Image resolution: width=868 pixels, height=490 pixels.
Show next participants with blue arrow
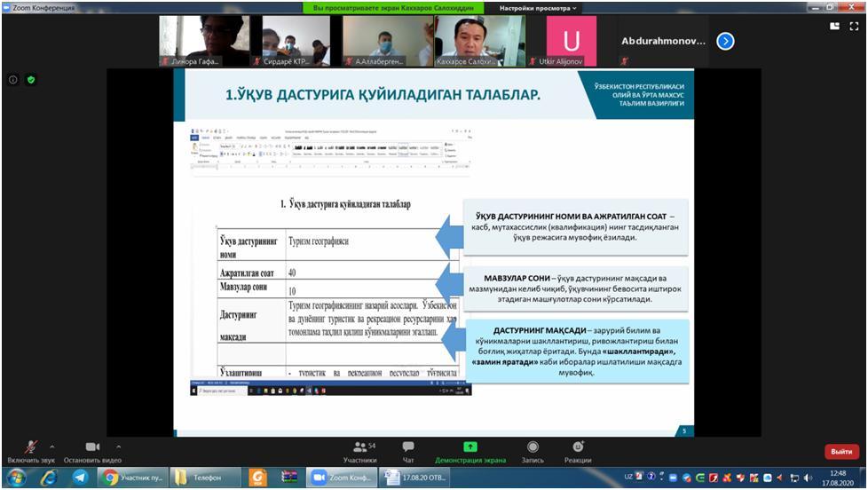[725, 41]
